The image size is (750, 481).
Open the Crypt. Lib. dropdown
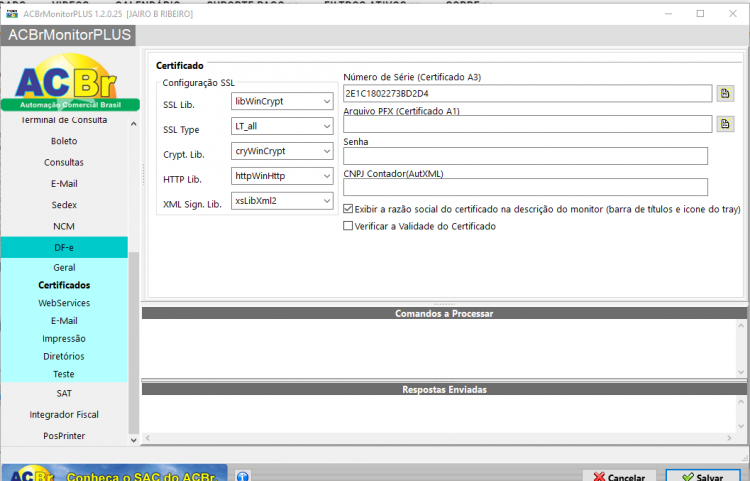(282, 151)
